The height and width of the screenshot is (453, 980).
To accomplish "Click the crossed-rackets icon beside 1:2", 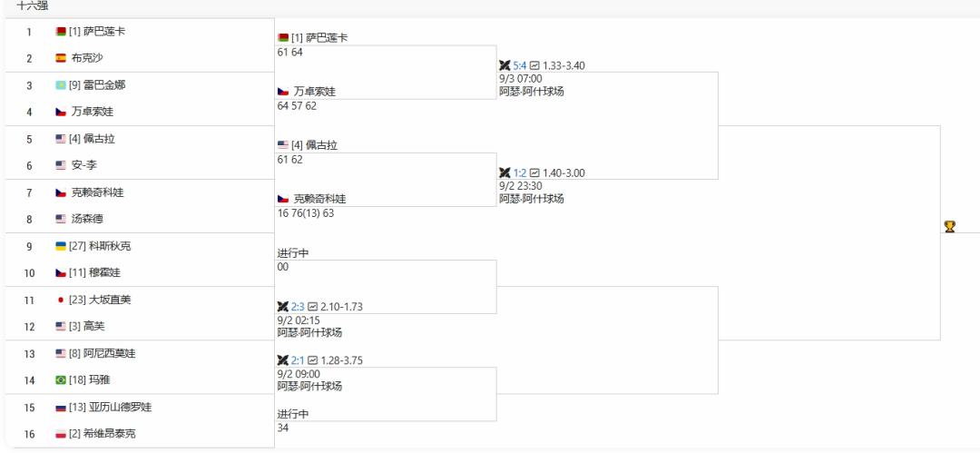I will coord(505,172).
